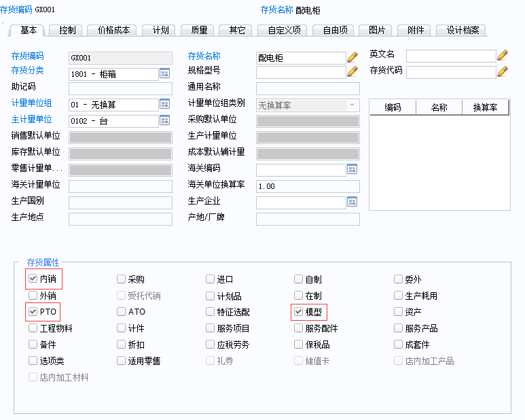This screenshot has height=420, width=525.
Task: Go to the 设计档案 tab
Action: coord(463,30)
